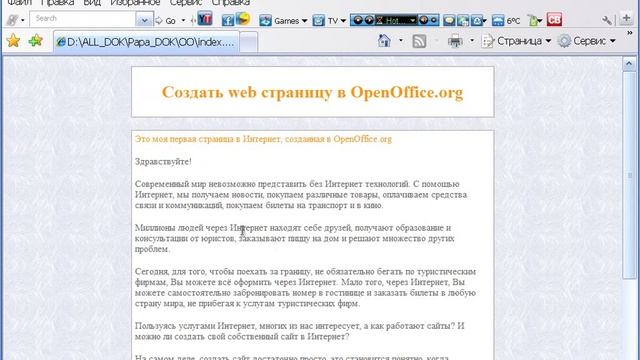Viewport: 640px width, 360px height.
Task: Click the radio volume speaker icon
Action: click(x=423, y=20)
